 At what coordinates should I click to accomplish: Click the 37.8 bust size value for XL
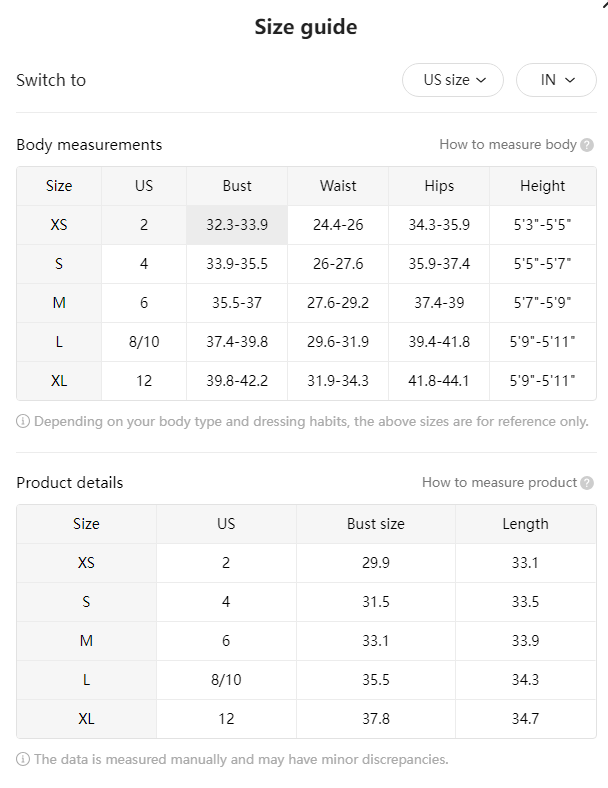[376, 719]
